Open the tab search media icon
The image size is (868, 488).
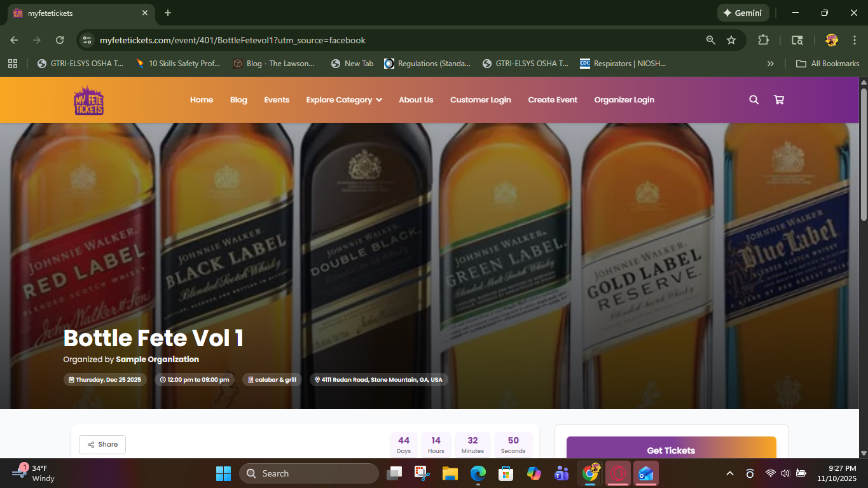[x=797, y=40]
